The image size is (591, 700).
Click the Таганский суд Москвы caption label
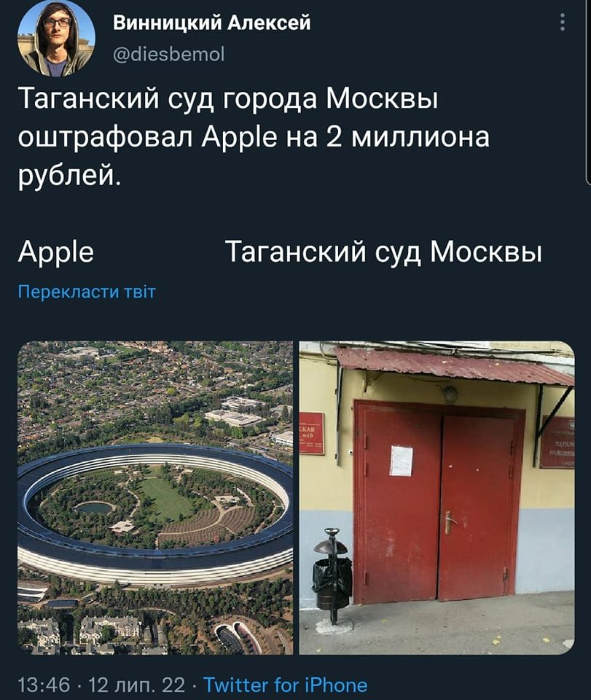coord(384,252)
